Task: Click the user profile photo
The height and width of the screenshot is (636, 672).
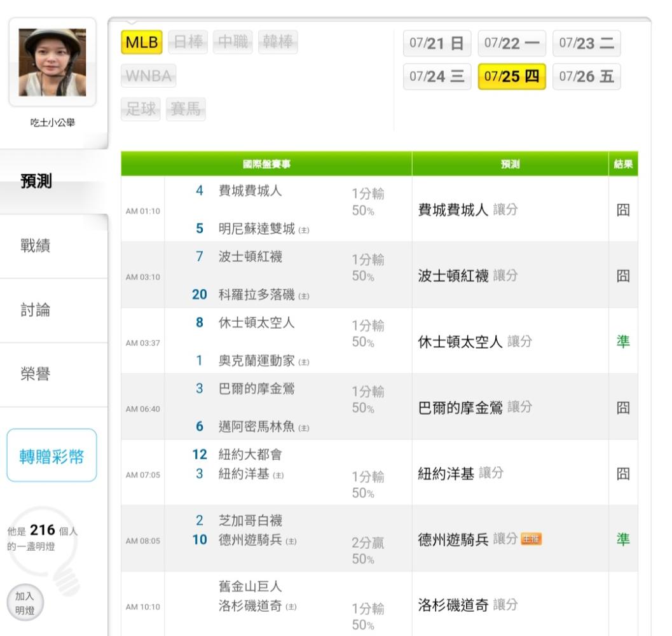Action: click(x=52, y=62)
